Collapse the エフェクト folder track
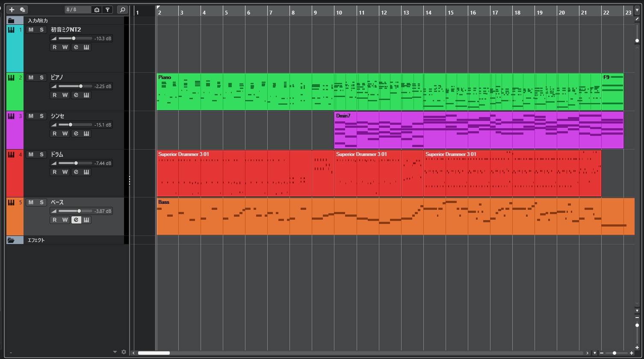The width and height of the screenshot is (644, 359). 11,240
